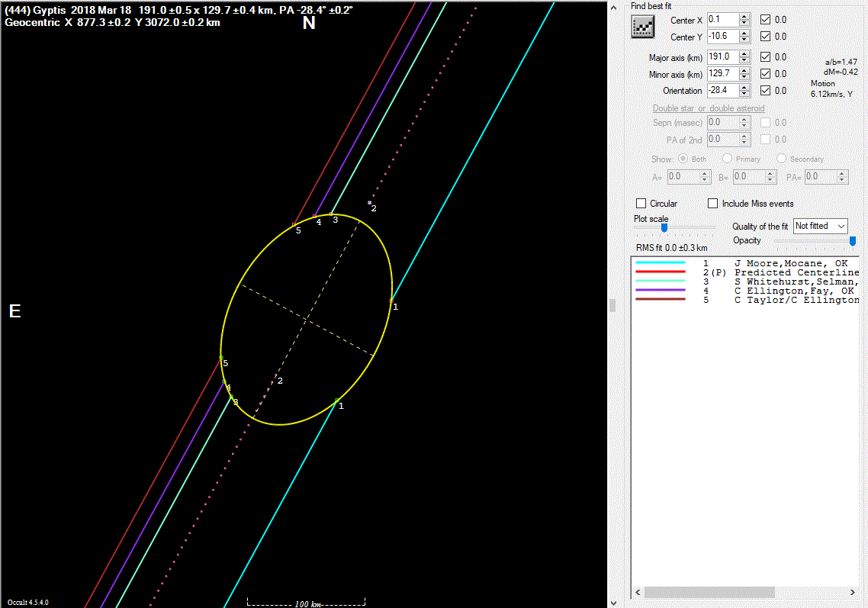This screenshot has height=608, width=868.
Task: Click the Orientation spinner arrows
Action: [x=745, y=91]
